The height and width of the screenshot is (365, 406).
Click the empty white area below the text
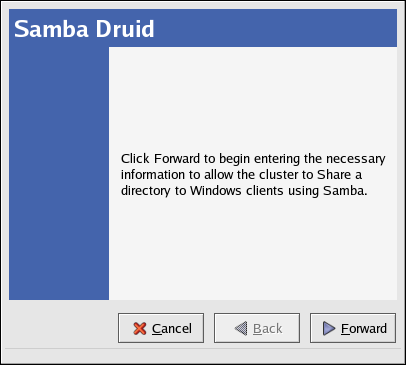click(x=253, y=248)
